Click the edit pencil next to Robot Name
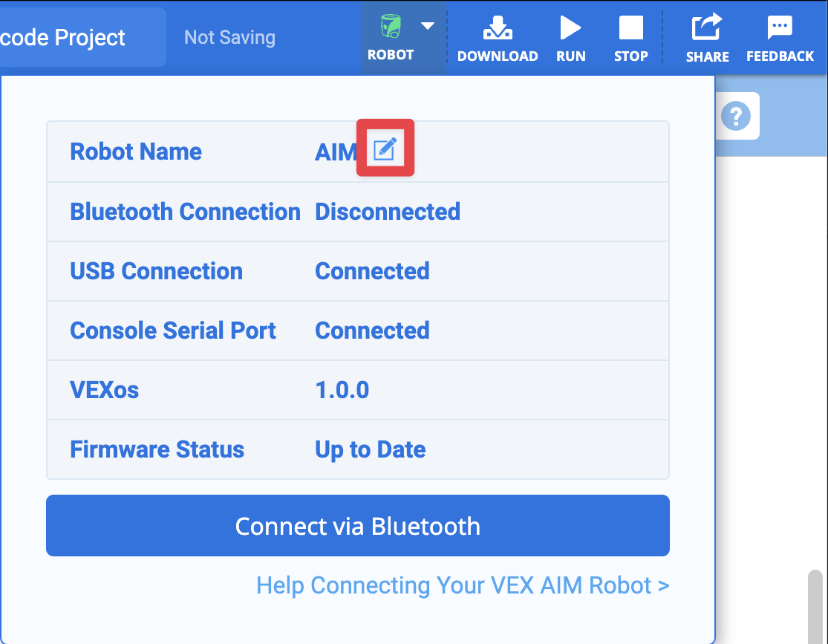This screenshot has height=644, width=828. click(385, 148)
